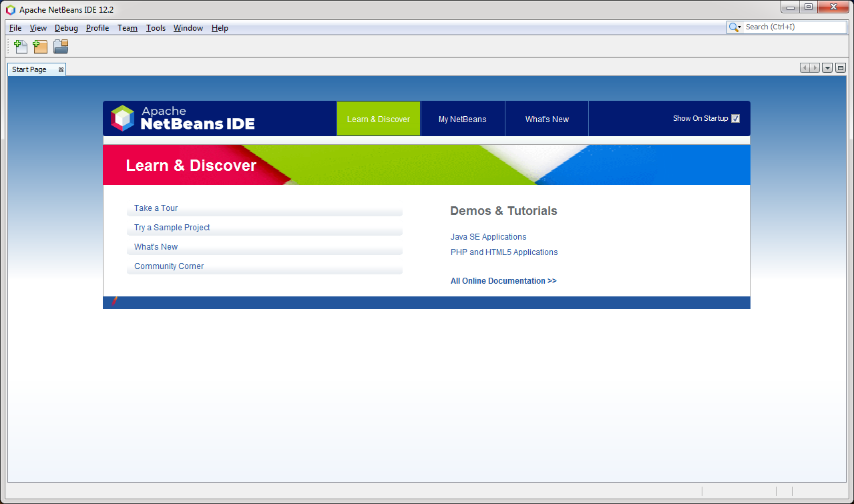
Task: View All Online Documentation
Action: [x=503, y=280]
